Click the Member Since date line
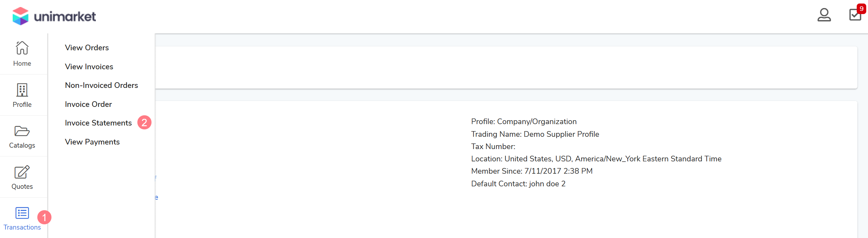The image size is (868, 238). (x=532, y=171)
